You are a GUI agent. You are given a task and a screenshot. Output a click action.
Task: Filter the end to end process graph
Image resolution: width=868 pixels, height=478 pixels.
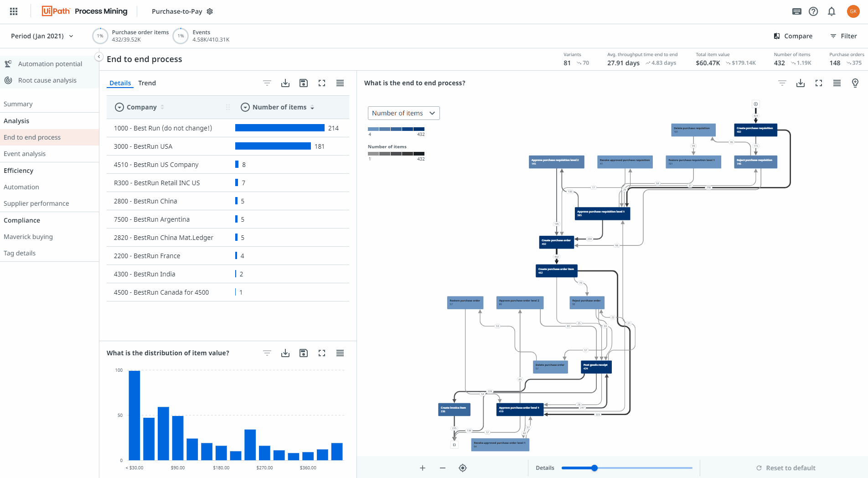click(x=782, y=83)
